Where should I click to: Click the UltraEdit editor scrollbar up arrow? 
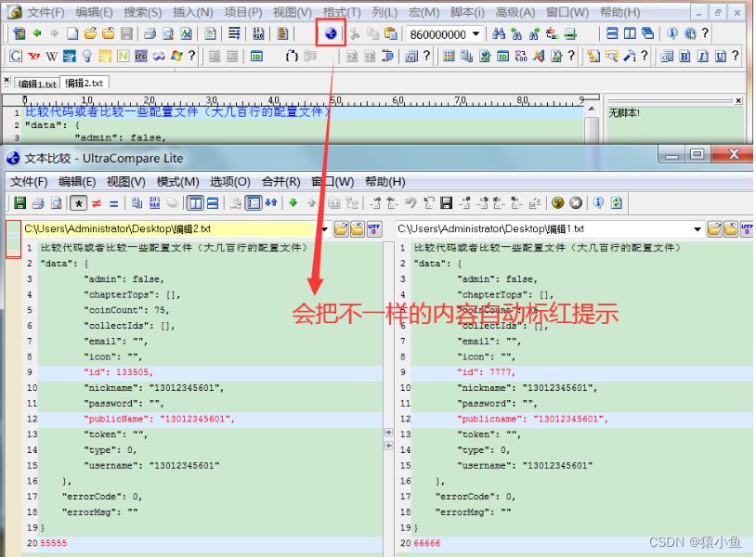coord(592,110)
